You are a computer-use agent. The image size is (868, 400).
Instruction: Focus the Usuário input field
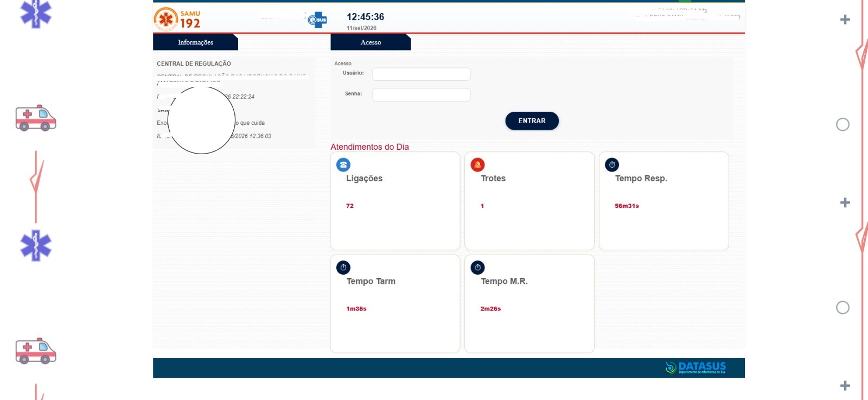[x=421, y=74]
